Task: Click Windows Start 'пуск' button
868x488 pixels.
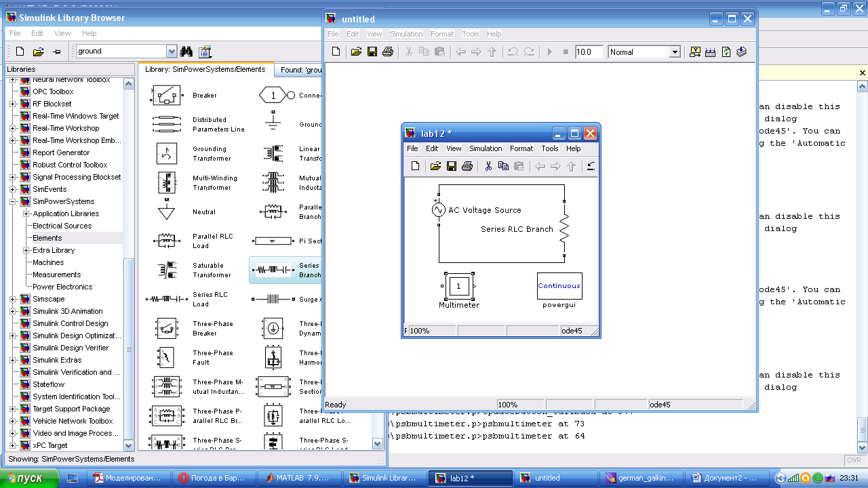Action: coord(30,478)
